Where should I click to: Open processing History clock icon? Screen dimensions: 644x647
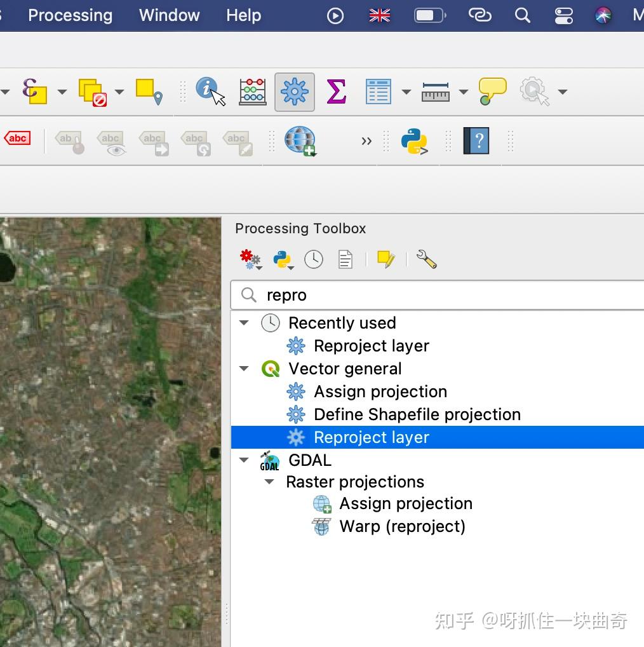(314, 259)
